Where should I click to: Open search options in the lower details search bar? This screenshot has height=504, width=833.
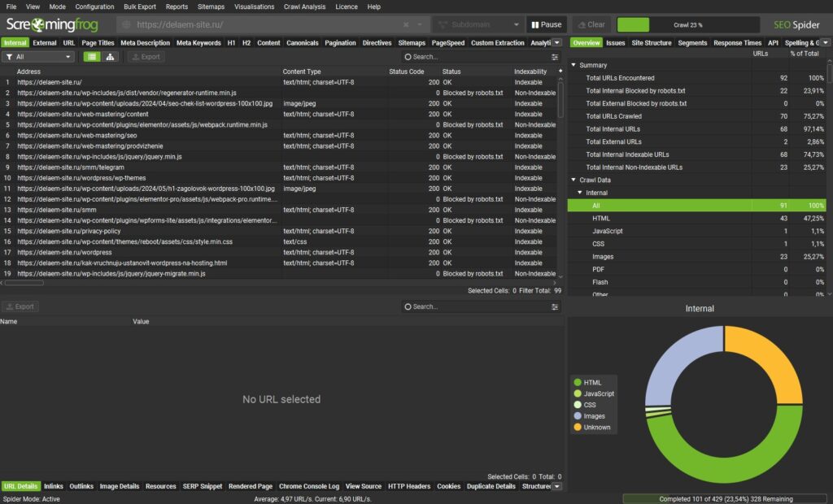555,307
